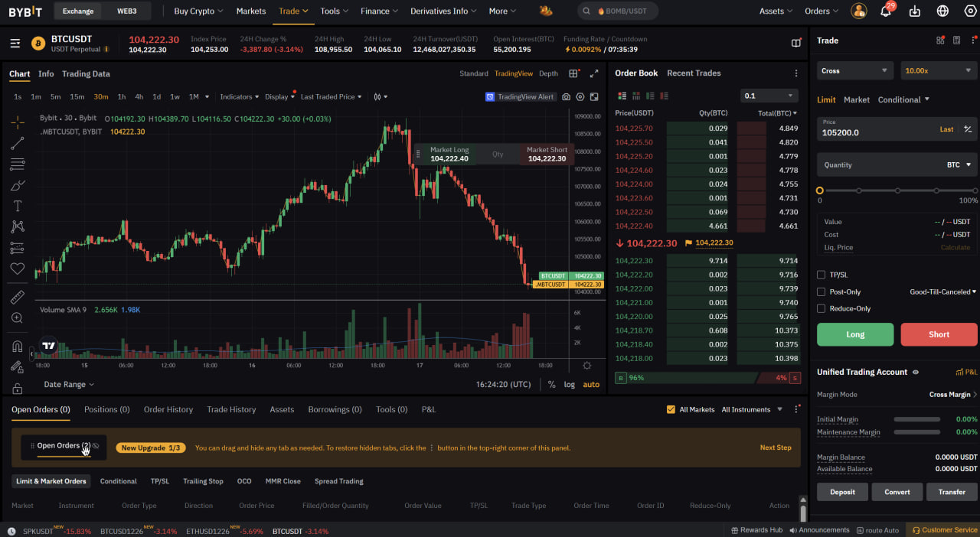Viewport: 980px width, 537px height.
Task: Expand the Date Range selector
Action: click(x=69, y=385)
